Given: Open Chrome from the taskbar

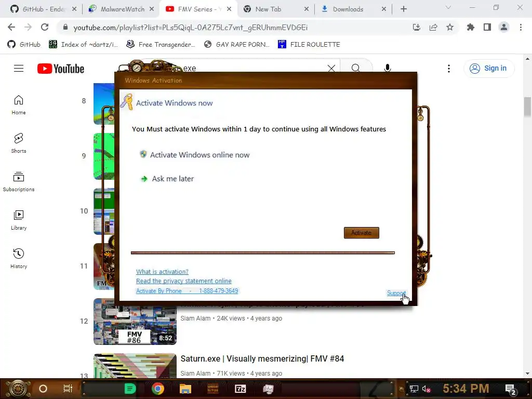Looking at the screenshot, I should point(158,389).
